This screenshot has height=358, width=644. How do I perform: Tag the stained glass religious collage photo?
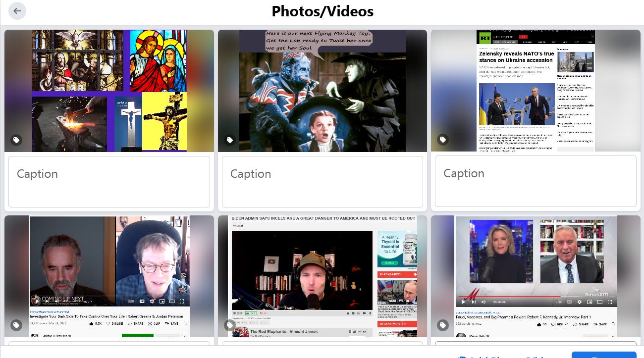click(x=16, y=141)
